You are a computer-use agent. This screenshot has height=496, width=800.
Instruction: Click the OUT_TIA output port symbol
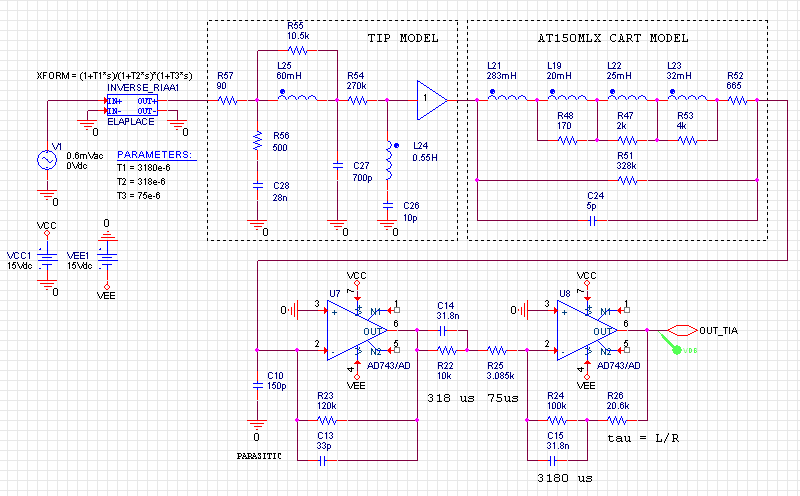(x=682, y=331)
